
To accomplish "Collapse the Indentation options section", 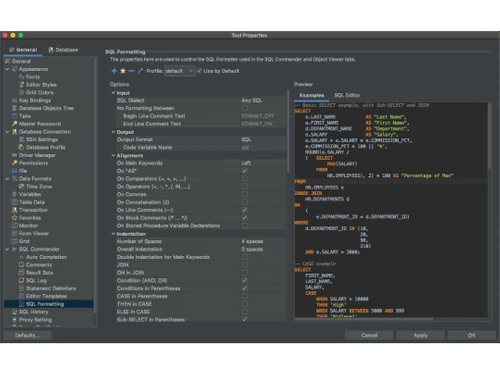I will (x=113, y=234).
